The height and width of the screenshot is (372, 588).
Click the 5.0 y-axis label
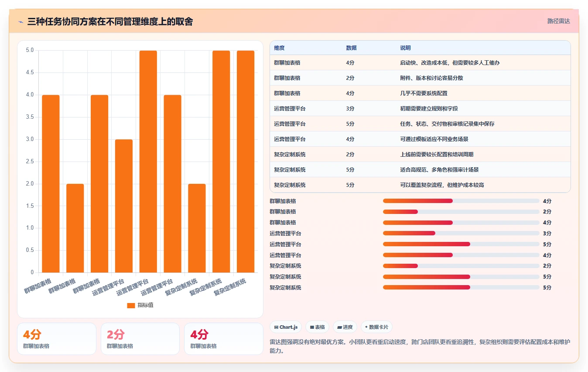30,50
